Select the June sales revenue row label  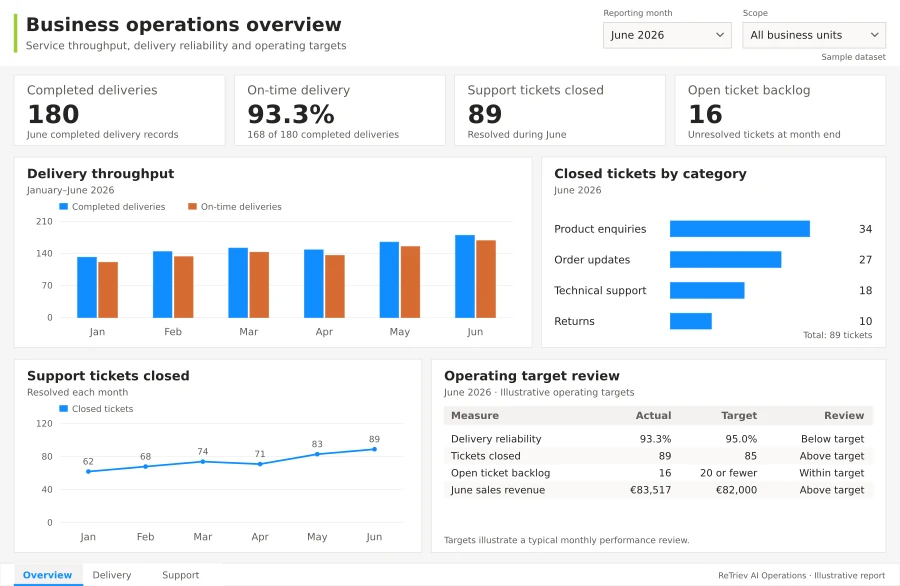tap(498, 490)
